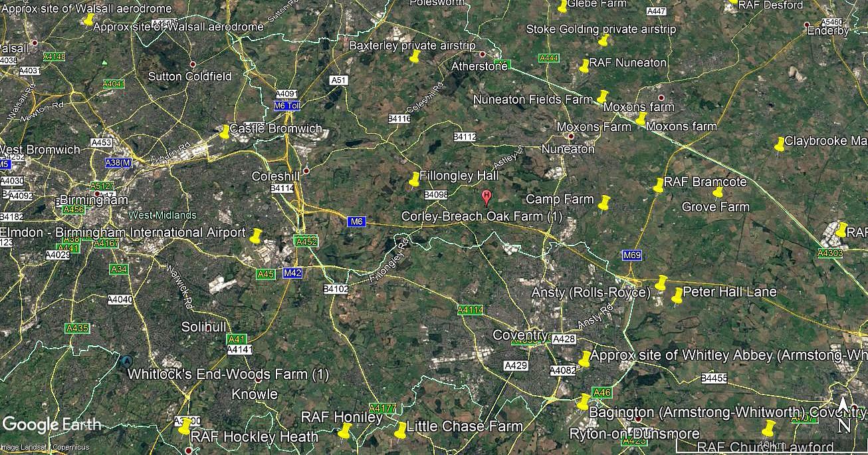Click the Elmdon Birmingham Airport pushpin
The image size is (868, 455).
(257, 235)
